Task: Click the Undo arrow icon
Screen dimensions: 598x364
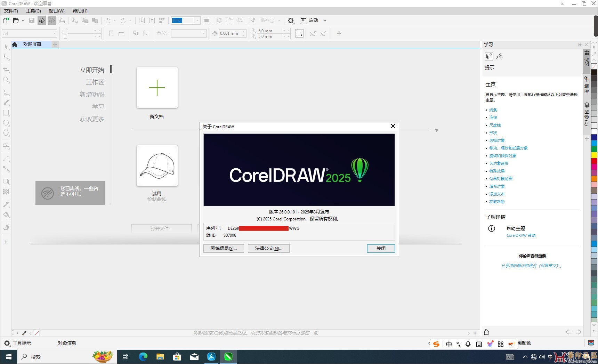Action: [x=108, y=21]
